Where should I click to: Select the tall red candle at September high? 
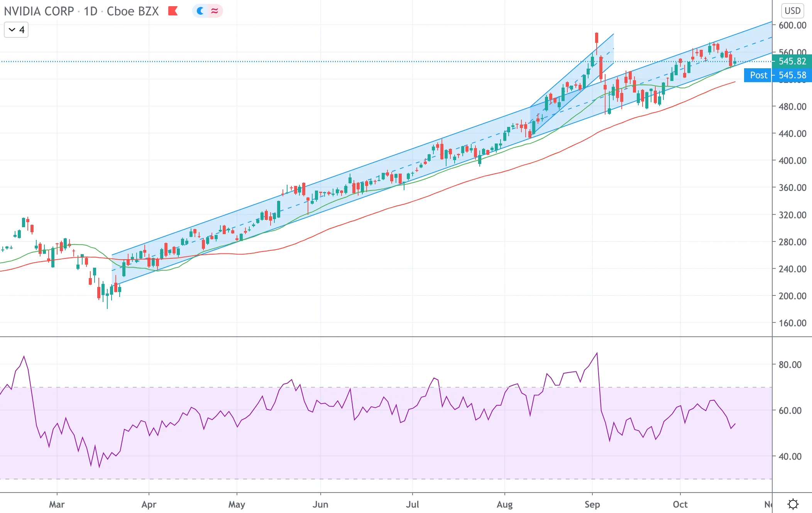(x=597, y=38)
